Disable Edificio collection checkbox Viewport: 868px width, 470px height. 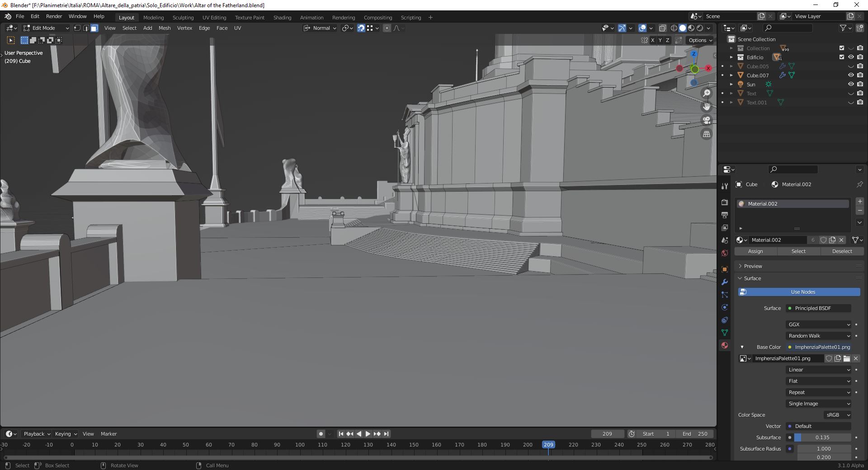click(842, 57)
